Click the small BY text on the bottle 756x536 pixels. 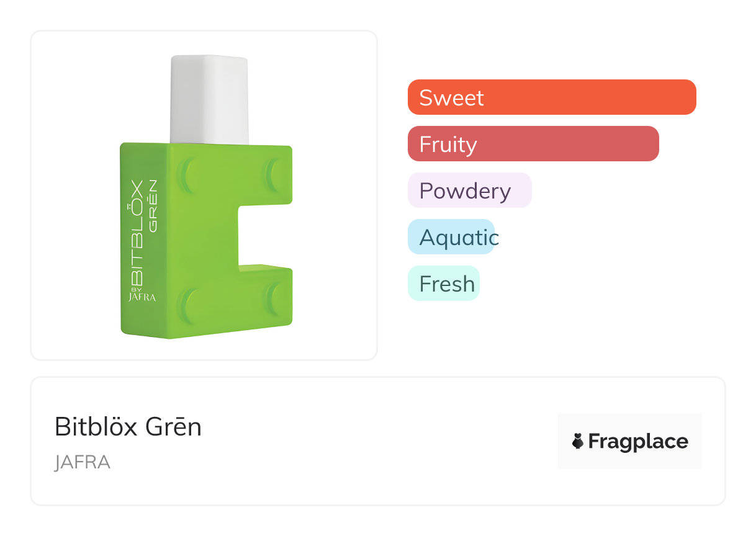tap(137, 289)
